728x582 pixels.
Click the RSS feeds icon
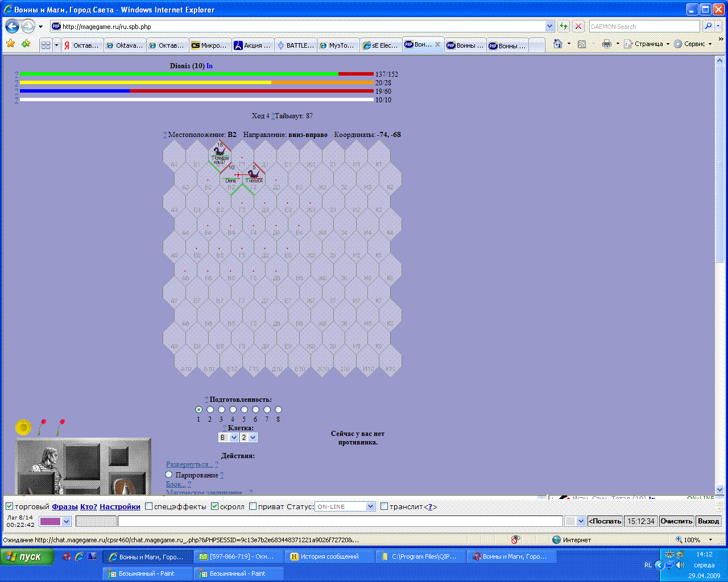point(582,44)
